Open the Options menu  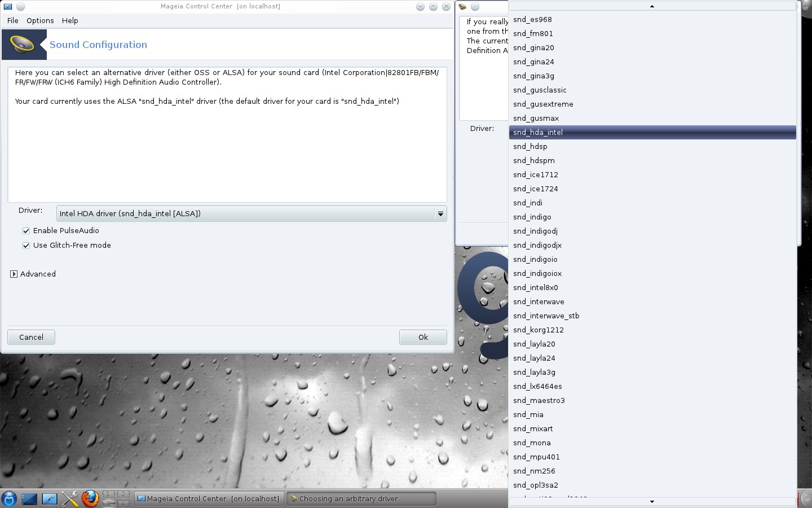tap(40, 20)
